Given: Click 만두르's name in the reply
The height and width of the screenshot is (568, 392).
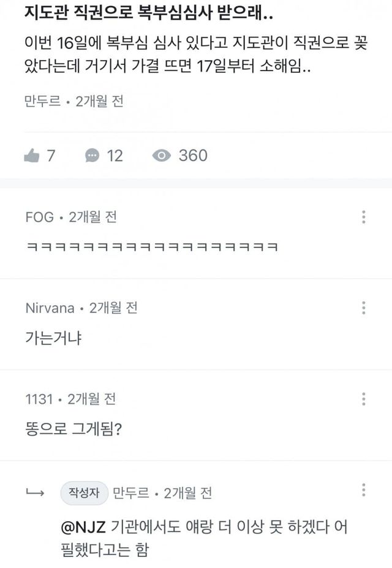Looking at the screenshot, I should [x=130, y=493].
